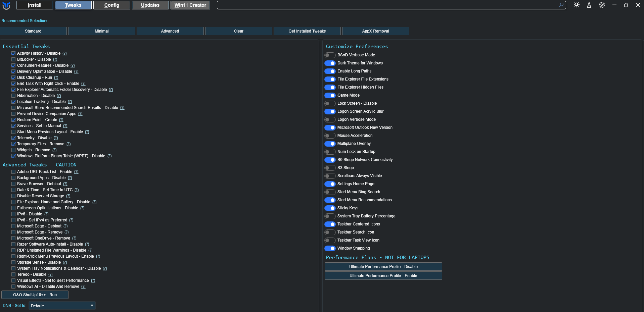Open the DNS Set to dropdown
Viewport: 644px width, 312px height.
point(62,306)
